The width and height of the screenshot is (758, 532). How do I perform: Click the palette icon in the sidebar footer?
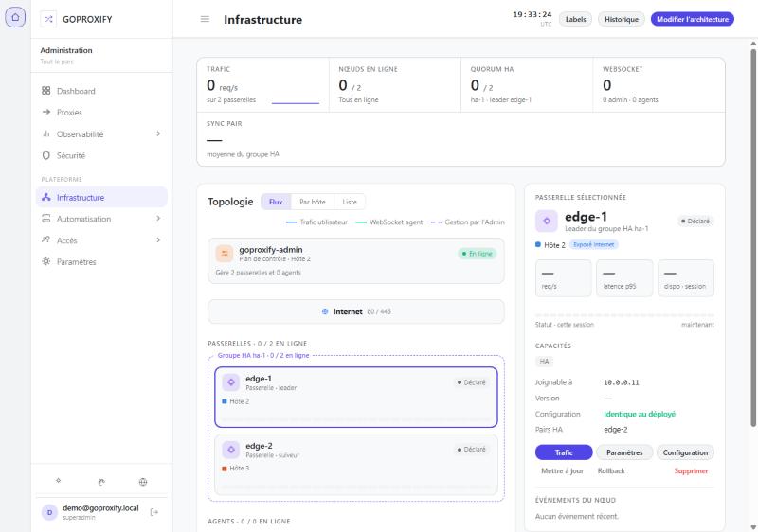tap(101, 481)
